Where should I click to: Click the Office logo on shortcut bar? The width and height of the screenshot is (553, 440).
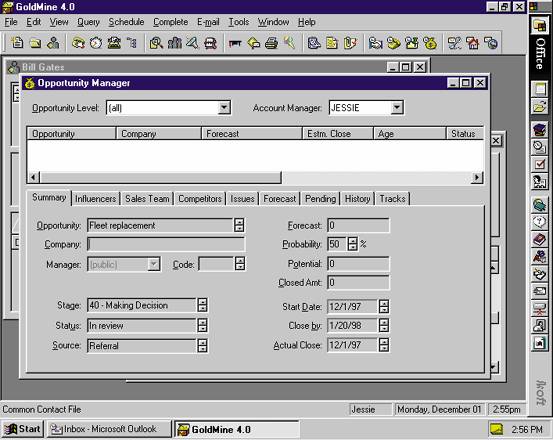click(x=540, y=25)
